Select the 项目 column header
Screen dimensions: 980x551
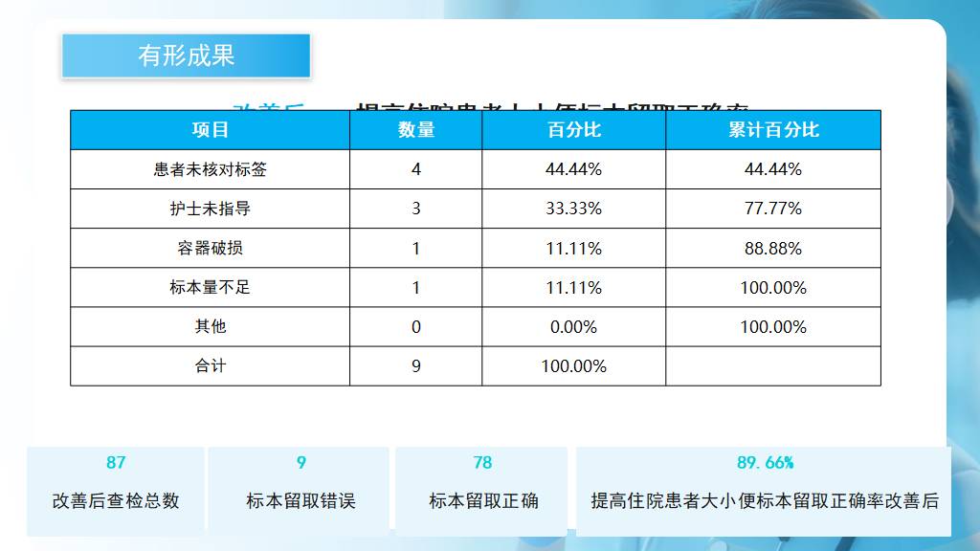pos(210,130)
